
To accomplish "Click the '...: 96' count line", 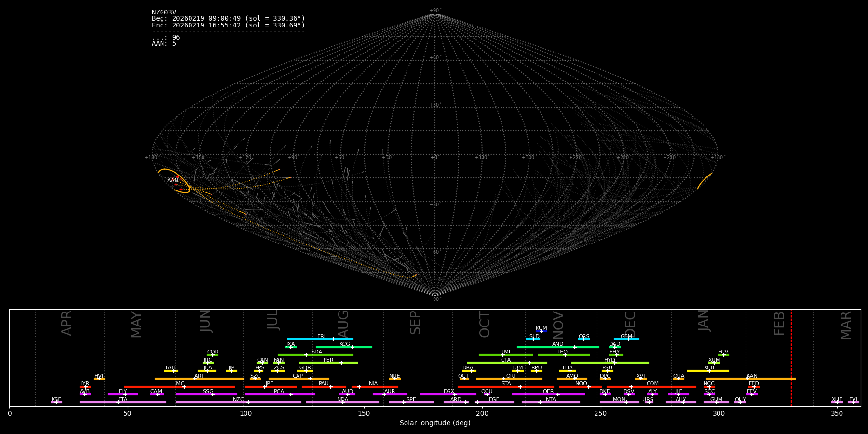I will (x=166, y=38).
